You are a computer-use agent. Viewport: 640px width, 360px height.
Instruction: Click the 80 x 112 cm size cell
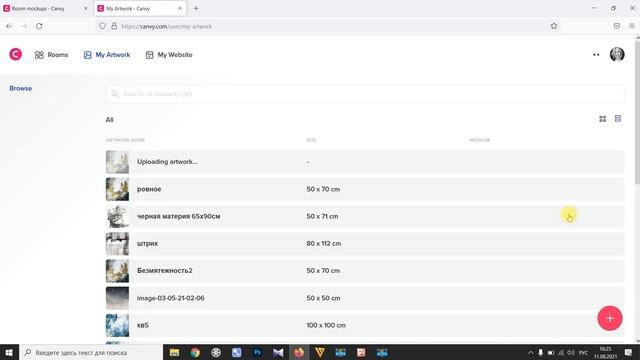(324, 243)
